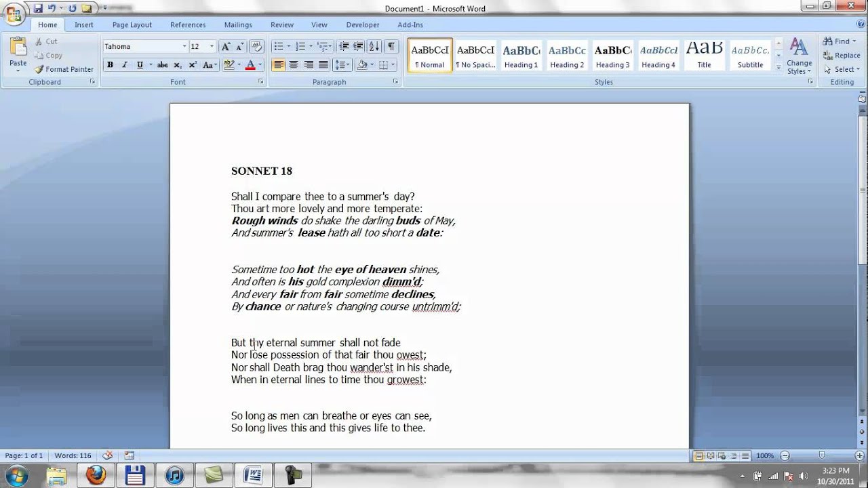Justify the paragraph text
Screen dimensions: 868x488
tap(323, 65)
